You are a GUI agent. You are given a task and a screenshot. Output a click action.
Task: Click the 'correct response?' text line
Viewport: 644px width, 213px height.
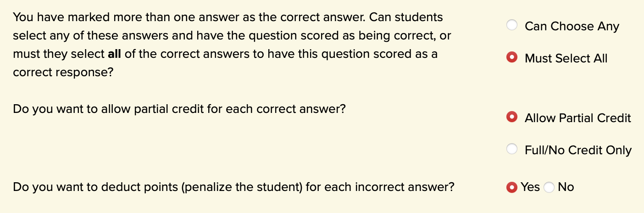coord(63,73)
